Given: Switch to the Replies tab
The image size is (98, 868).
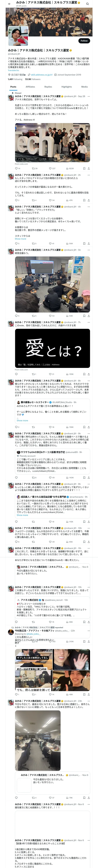Looking at the screenshot, I should point(48,87).
